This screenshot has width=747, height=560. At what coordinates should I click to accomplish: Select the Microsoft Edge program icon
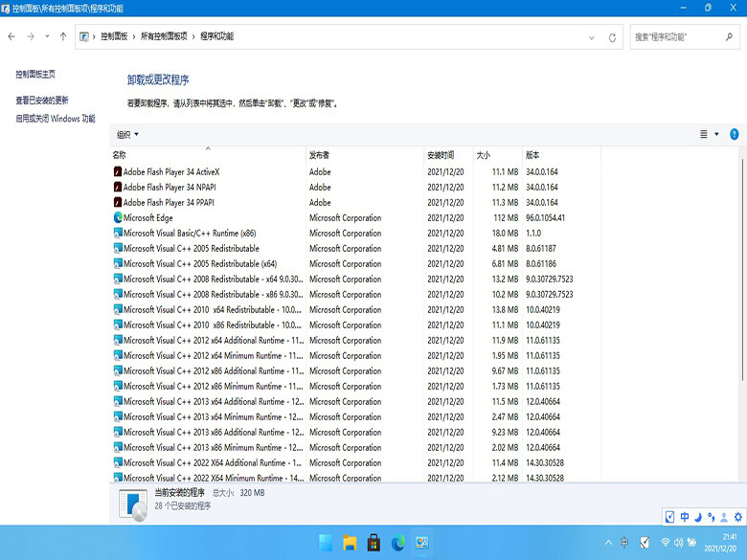click(118, 217)
